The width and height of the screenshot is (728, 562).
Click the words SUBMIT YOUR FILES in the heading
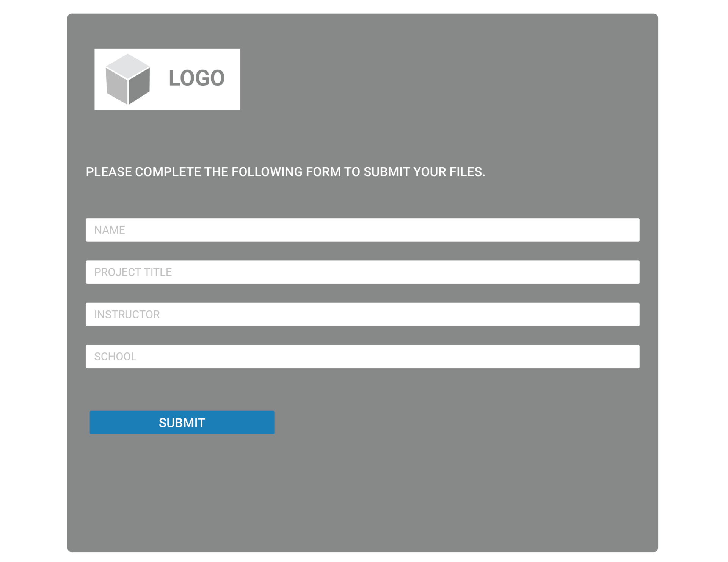424,172
